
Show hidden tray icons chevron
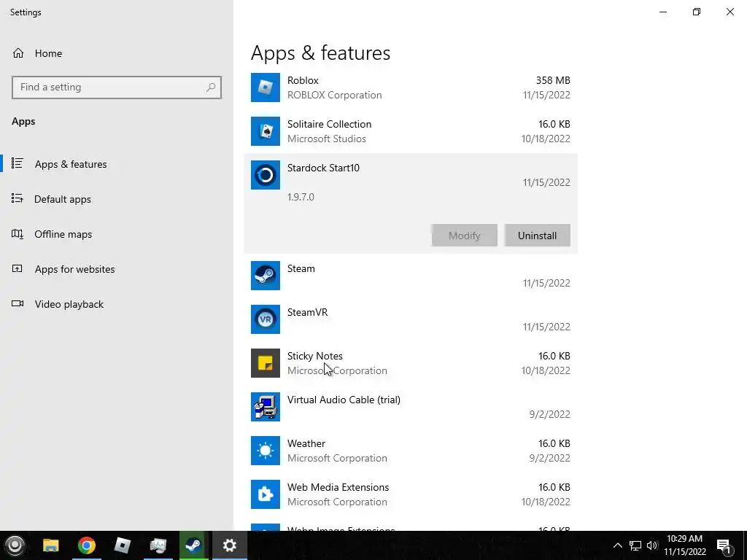coord(617,545)
